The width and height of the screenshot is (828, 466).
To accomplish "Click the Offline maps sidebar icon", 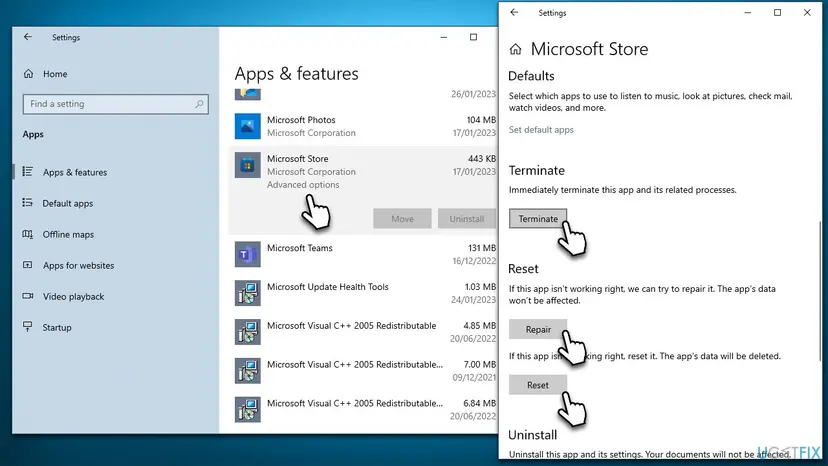I will [x=27, y=234].
